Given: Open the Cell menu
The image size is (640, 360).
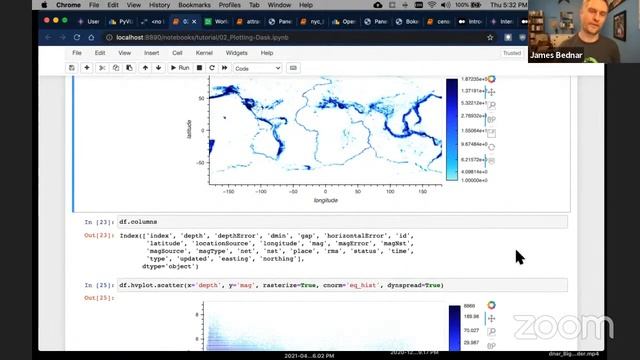Looking at the screenshot, I should pos(177,53).
